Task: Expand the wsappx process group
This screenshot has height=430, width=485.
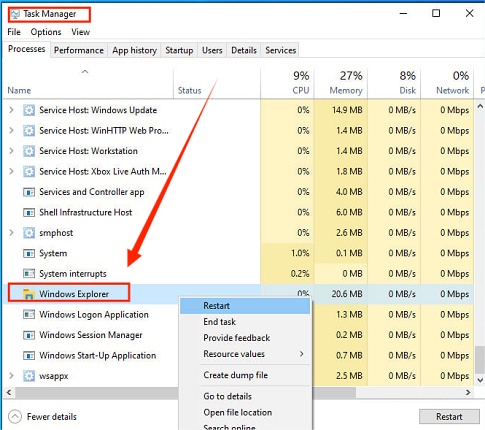Action: [11, 376]
